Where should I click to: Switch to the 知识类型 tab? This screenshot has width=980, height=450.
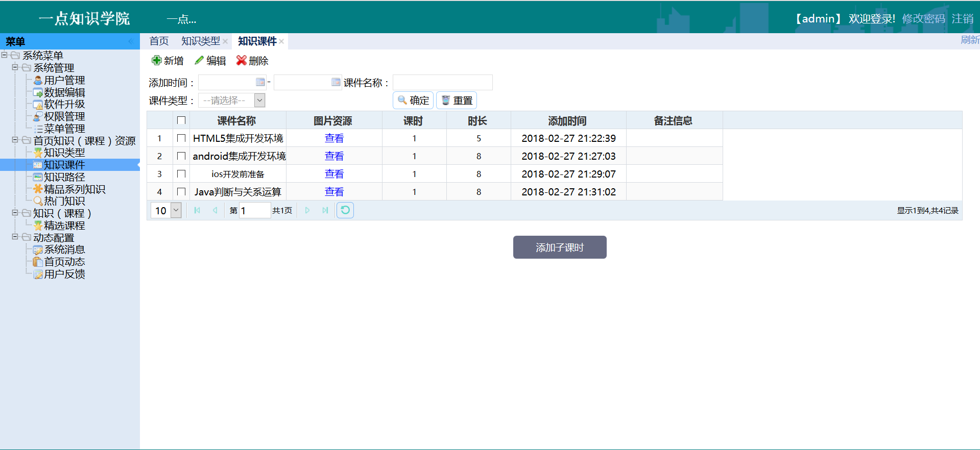pyautogui.click(x=200, y=41)
